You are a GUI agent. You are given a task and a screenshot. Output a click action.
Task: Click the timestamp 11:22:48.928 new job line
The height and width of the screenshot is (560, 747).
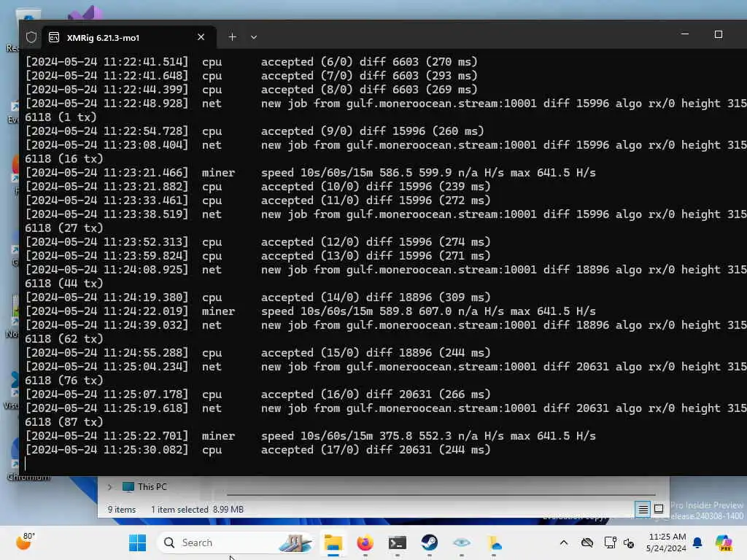(x=386, y=104)
